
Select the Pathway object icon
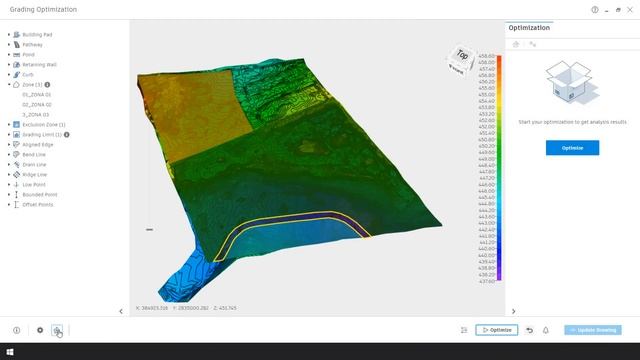point(17,44)
